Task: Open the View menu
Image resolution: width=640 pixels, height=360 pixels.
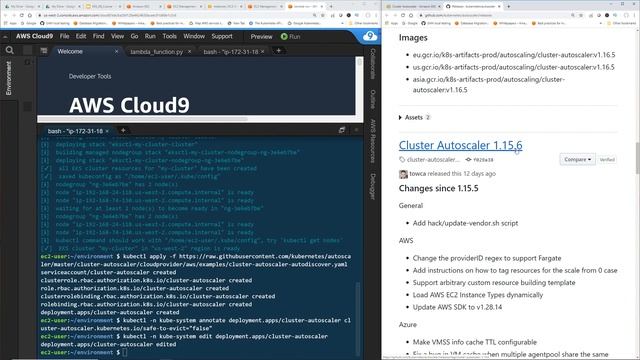Action: pos(117,36)
